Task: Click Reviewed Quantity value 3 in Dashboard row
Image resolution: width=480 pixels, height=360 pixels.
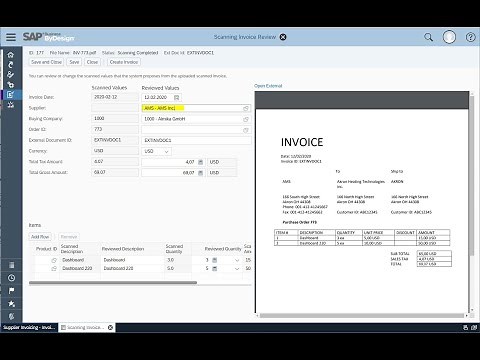Action: [207, 260]
